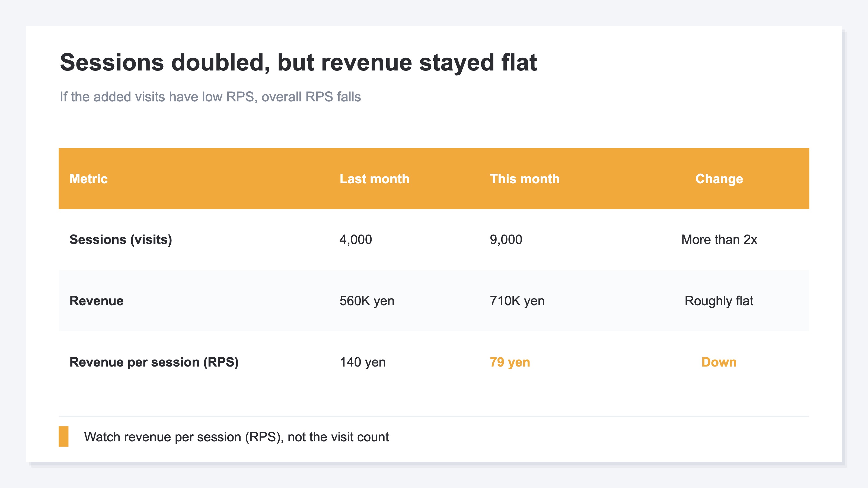Click the 'Metric' column header

pyautogui.click(x=89, y=179)
